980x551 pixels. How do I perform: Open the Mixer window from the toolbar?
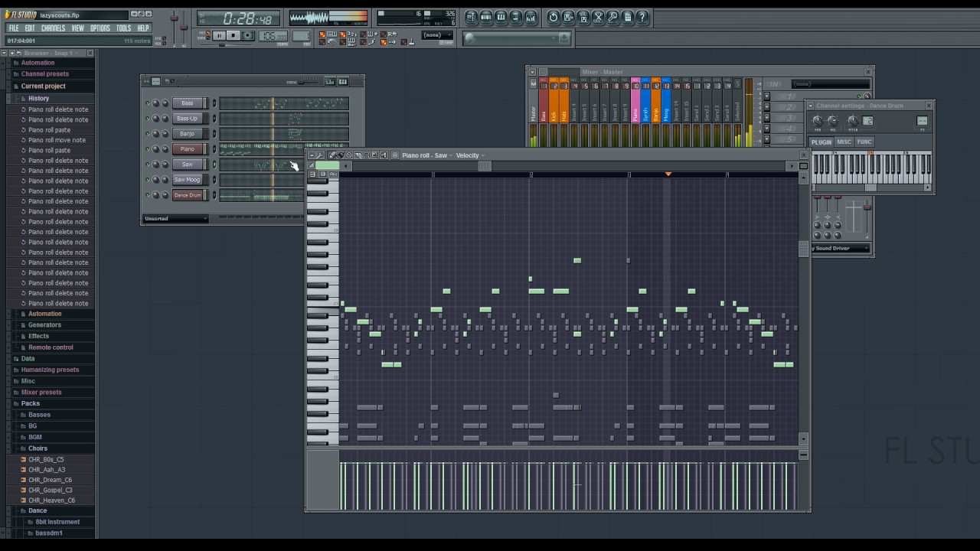(531, 17)
